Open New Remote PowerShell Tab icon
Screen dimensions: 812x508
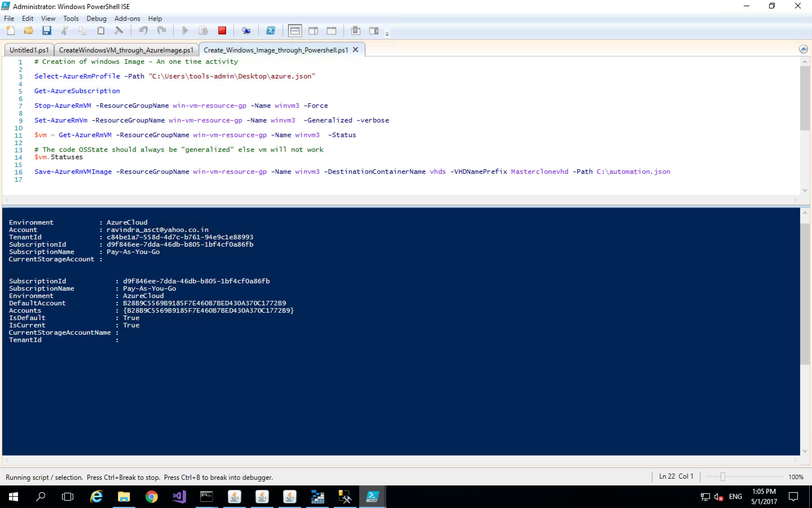[x=246, y=31]
